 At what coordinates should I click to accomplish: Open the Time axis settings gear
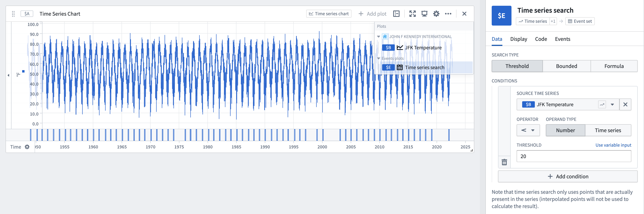point(27,147)
